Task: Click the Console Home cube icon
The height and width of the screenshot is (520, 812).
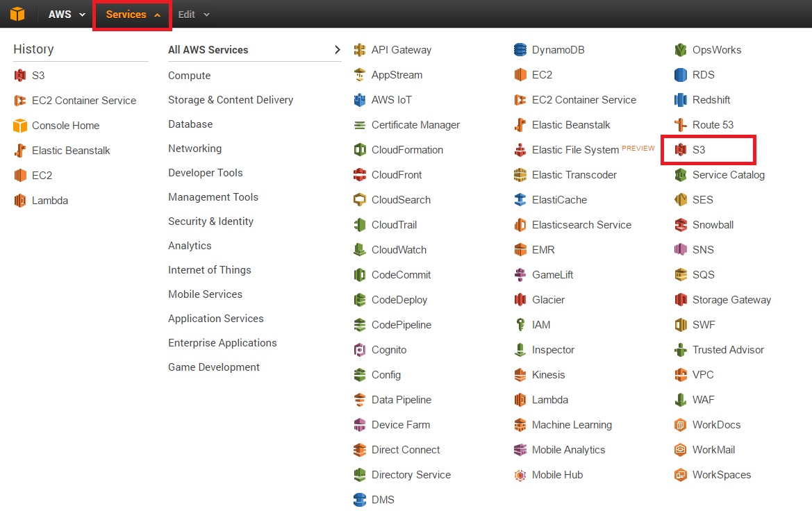Action: click(19, 126)
